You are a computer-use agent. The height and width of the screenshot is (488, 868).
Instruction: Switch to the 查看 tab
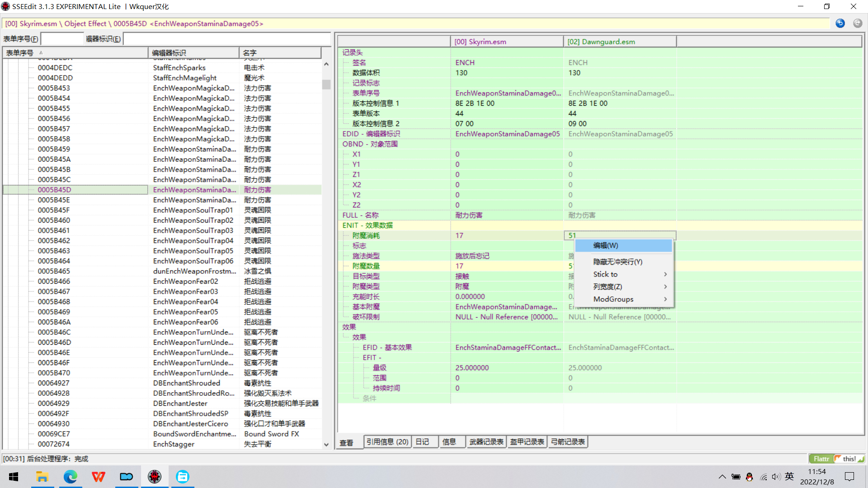point(349,442)
